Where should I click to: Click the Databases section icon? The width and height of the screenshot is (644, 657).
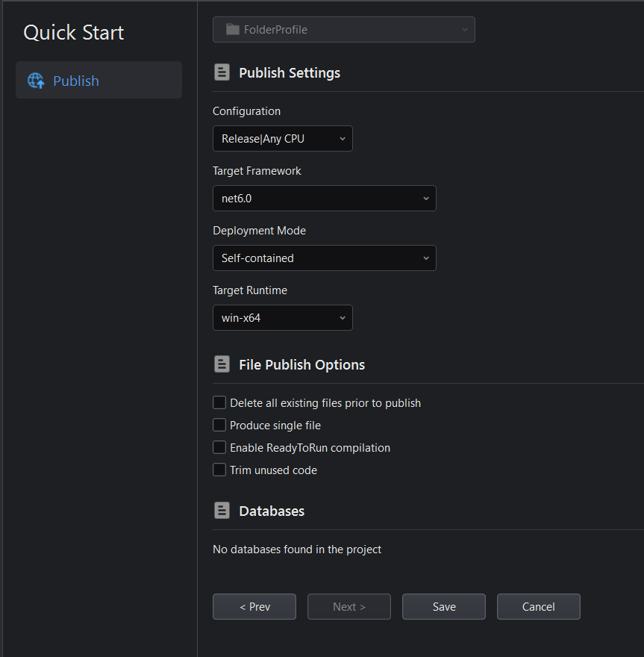point(222,511)
